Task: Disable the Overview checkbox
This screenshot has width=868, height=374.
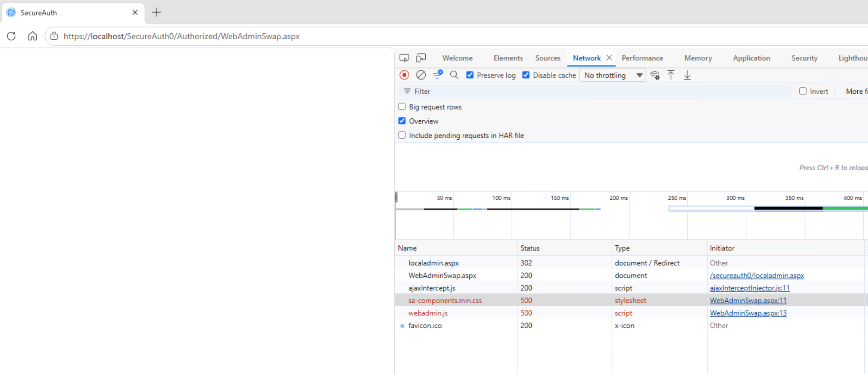Action: click(x=402, y=121)
